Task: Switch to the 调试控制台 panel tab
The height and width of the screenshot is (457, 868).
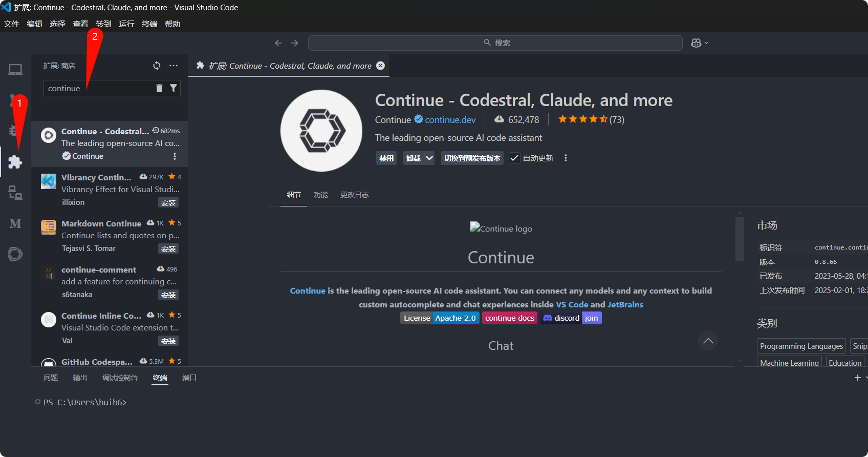Action: point(120,378)
